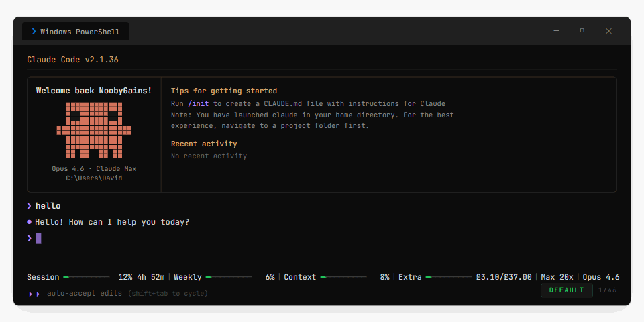Screen dimensions: 644x322
Task: Click the 12% 4h 52m session value
Action: point(142,277)
